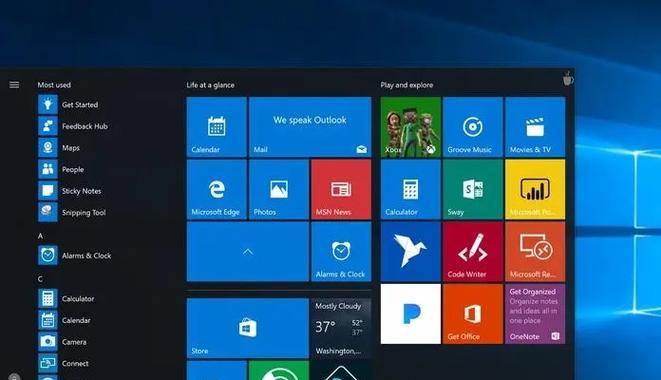Open the Calendar tile

pyautogui.click(x=217, y=127)
